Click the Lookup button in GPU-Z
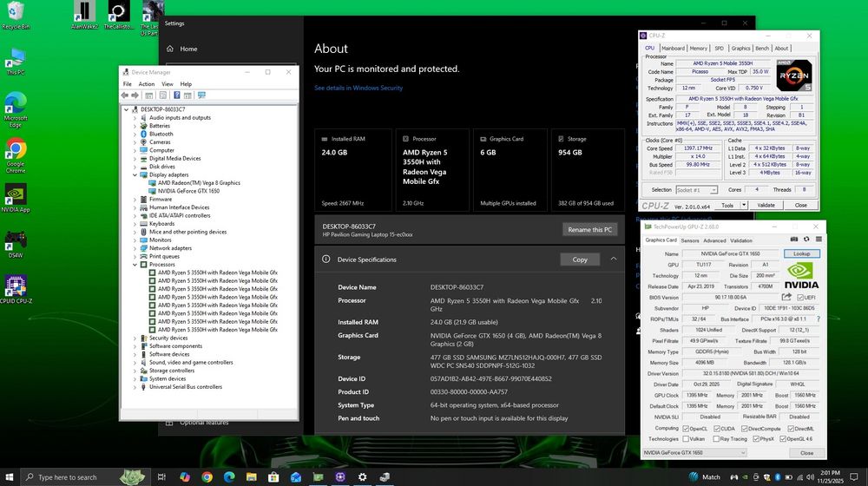 (801, 253)
